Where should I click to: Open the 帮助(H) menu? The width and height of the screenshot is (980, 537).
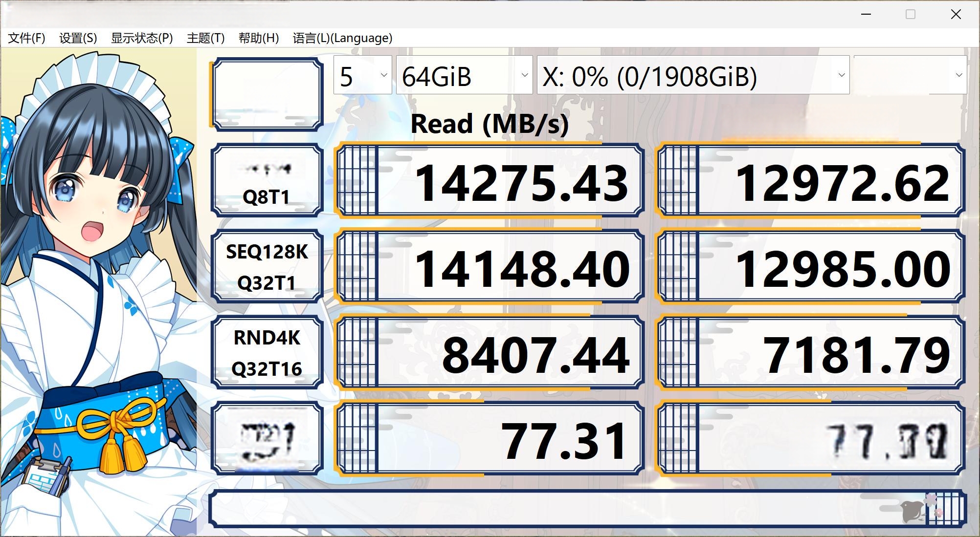point(259,38)
